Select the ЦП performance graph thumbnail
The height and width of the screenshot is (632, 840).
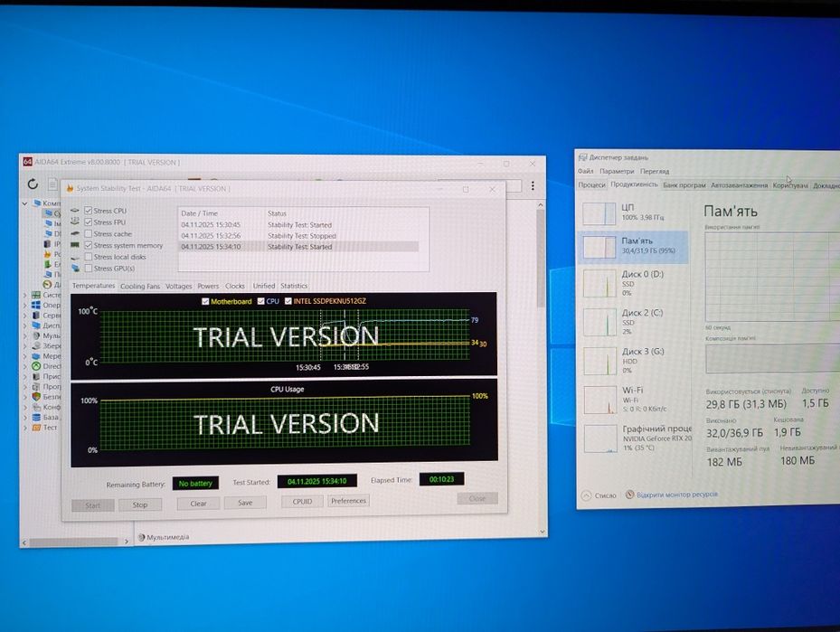pos(599,213)
